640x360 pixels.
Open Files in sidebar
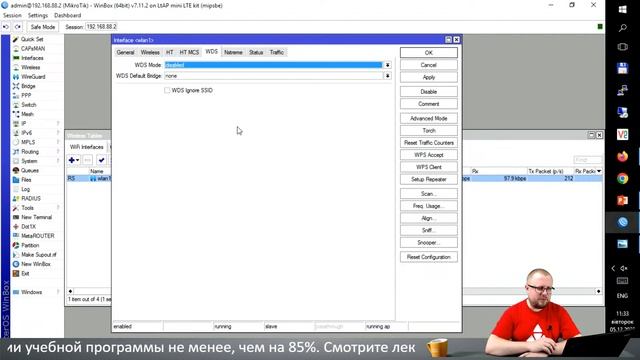[x=26, y=180]
